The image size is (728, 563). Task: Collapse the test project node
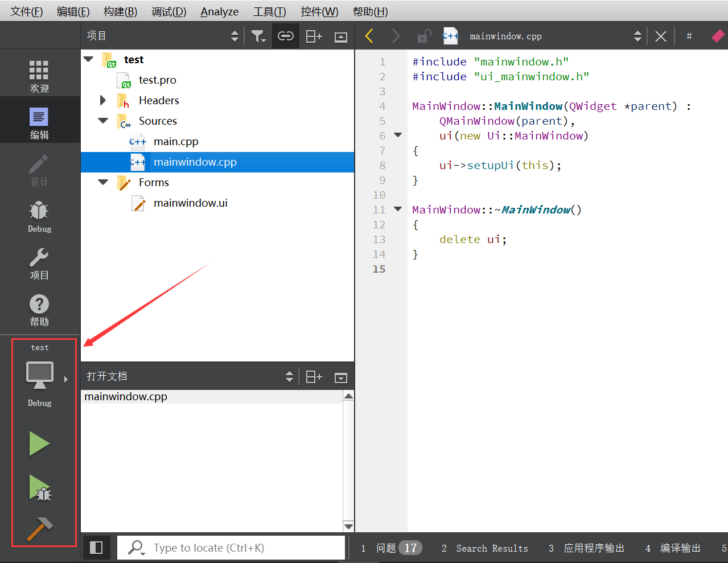(x=89, y=59)
